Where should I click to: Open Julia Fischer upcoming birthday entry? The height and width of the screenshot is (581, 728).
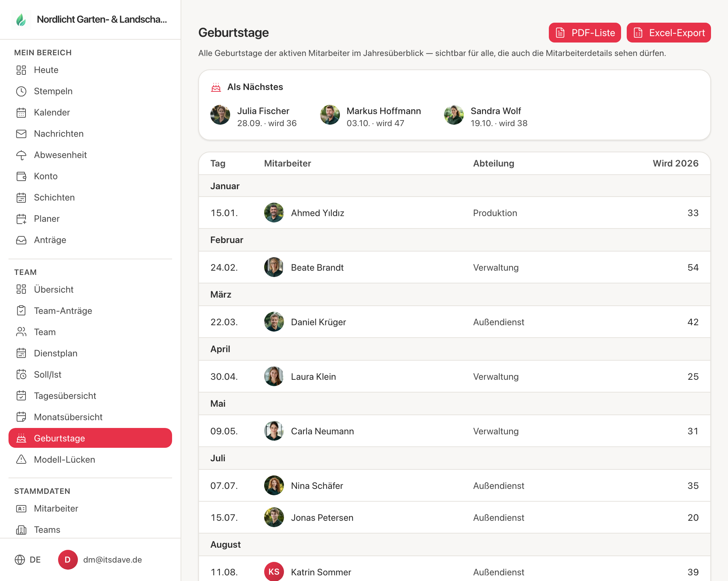coord(254,117)
